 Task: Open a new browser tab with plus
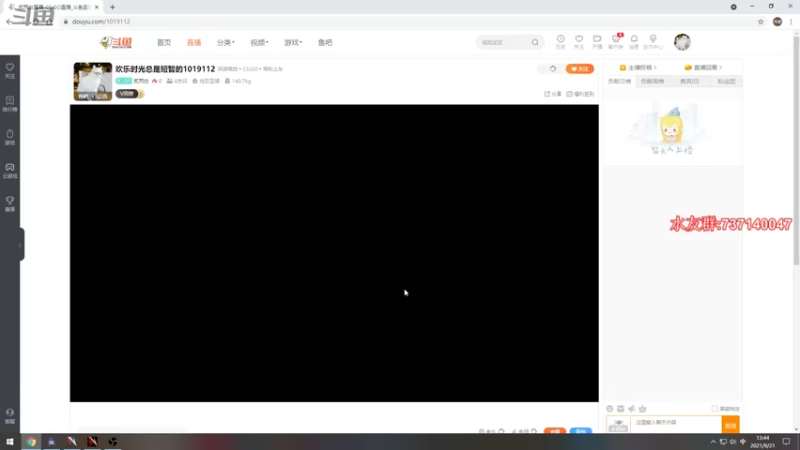[112, 7]
